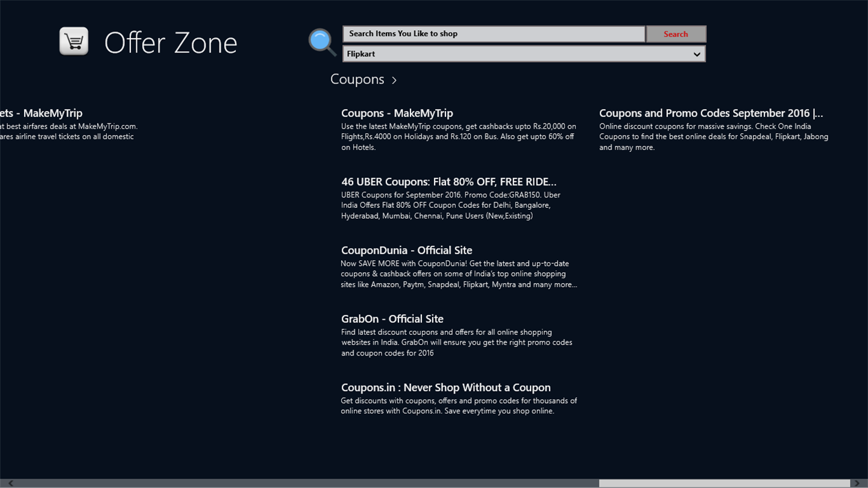Click 'Get discounts with coupons, offers' description

459,406
